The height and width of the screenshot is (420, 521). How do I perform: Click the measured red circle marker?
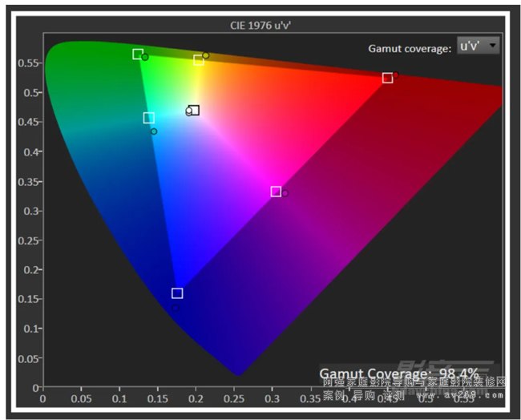point(396,75)
